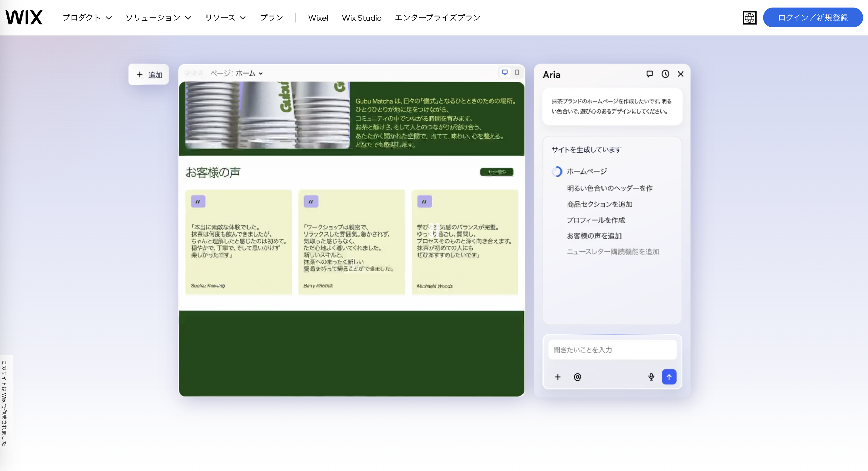The height and width of the screenshot is (471, 868).
Task: Click the @ mention icon
Action: point(578,377)
